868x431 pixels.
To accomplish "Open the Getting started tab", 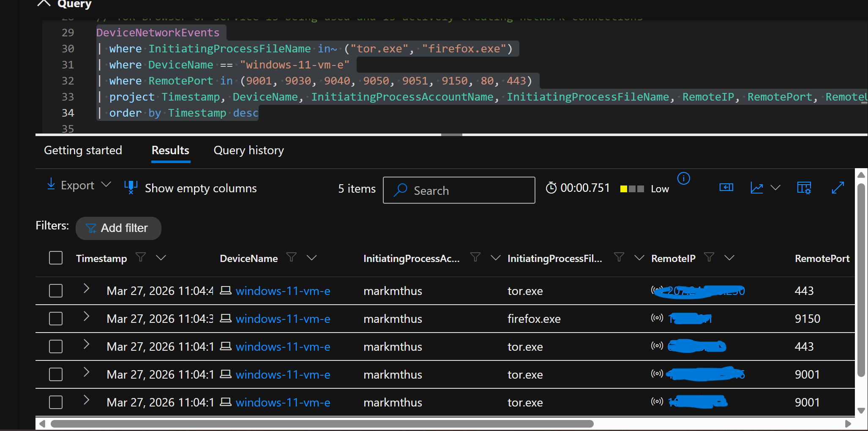I will point(83,150).
